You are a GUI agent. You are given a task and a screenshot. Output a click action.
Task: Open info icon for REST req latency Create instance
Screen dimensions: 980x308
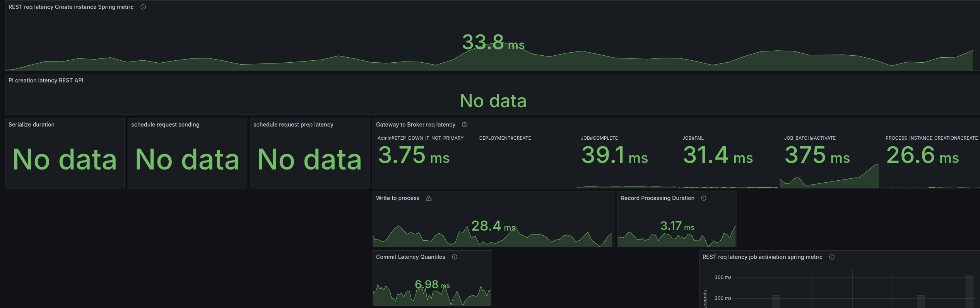(143, 7)
